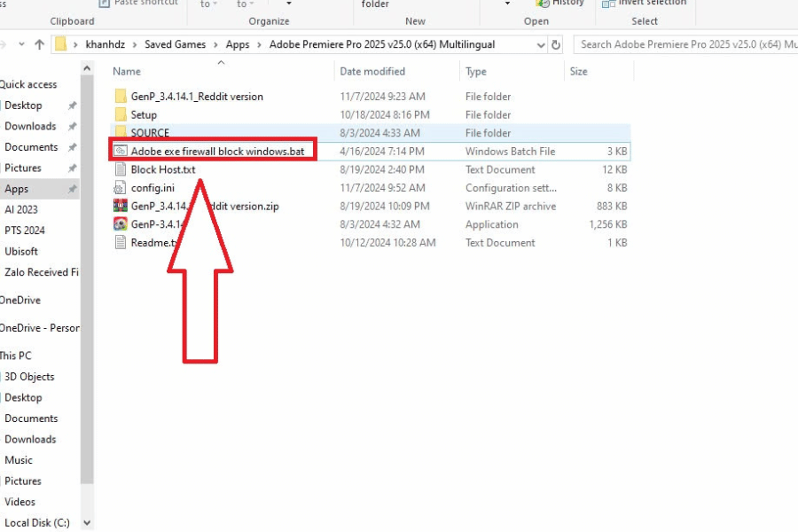
Task: Click the Search Adobe Premiere Pro search box
Action: pyautogui.click(x=683, y=44)
